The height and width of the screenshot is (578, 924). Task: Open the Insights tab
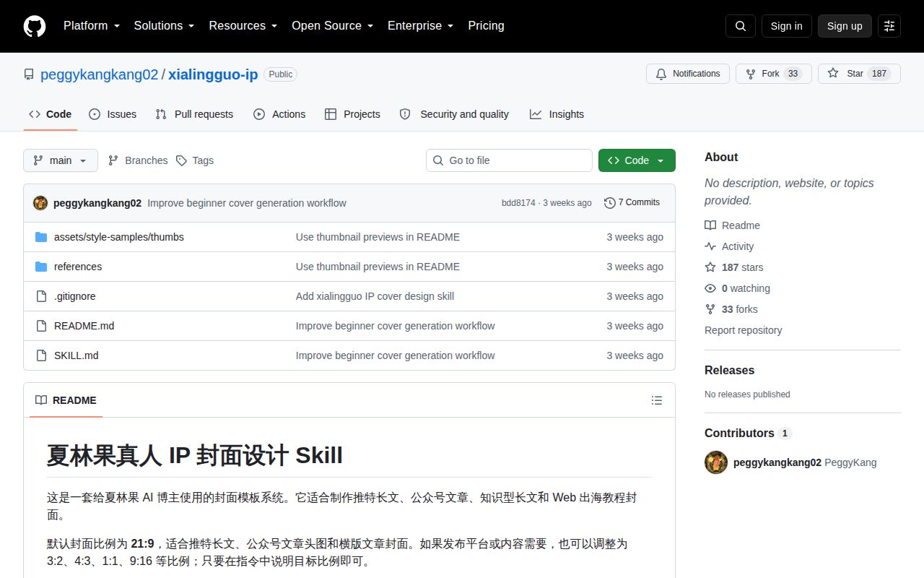pos(557,114)
